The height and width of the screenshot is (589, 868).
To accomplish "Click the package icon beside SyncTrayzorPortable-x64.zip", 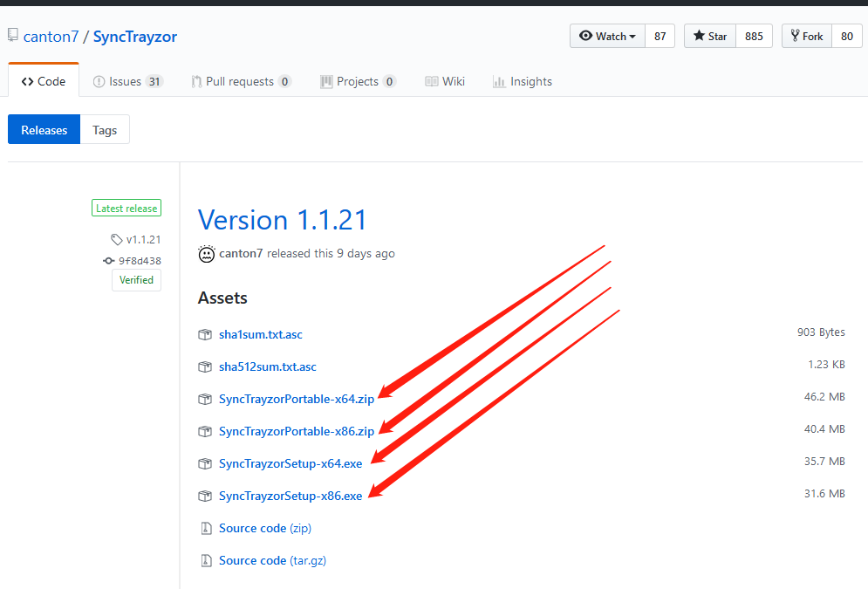I will [205, 399].
